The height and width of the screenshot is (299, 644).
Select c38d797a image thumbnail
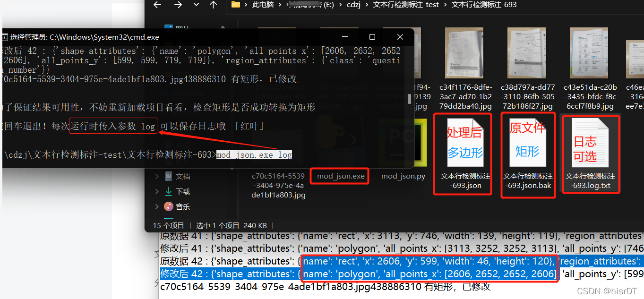point(527,53)
